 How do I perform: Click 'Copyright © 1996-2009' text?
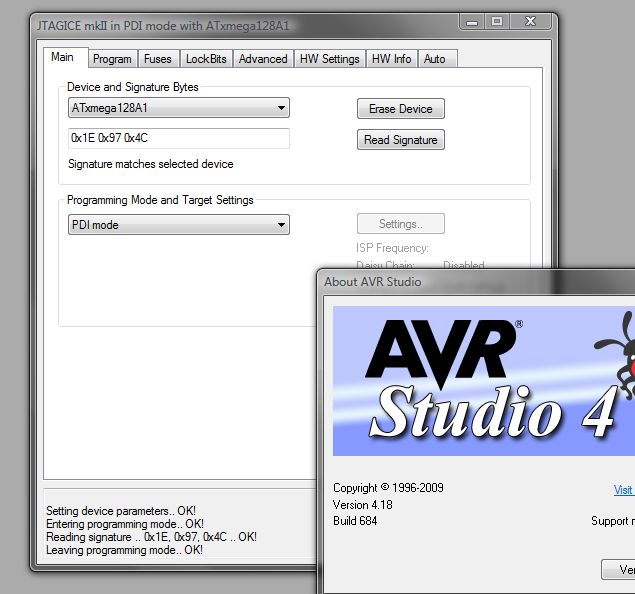pos(388,488)
